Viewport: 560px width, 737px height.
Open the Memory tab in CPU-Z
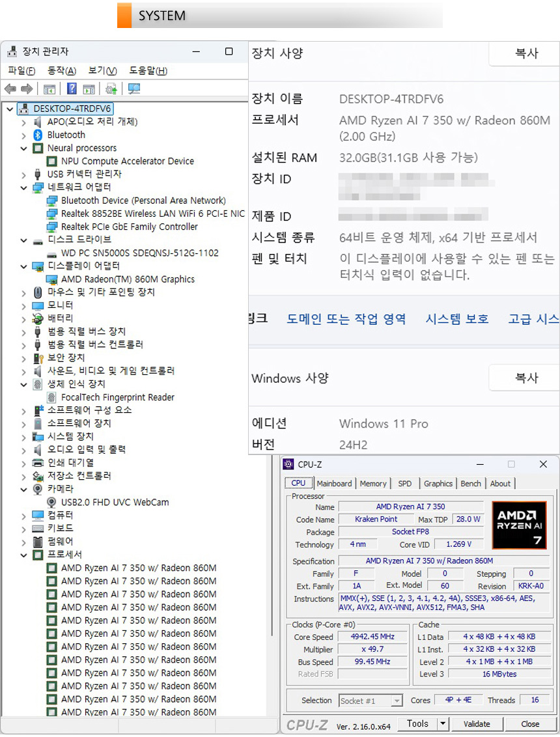pyautogui.click(x=373, y=484)
